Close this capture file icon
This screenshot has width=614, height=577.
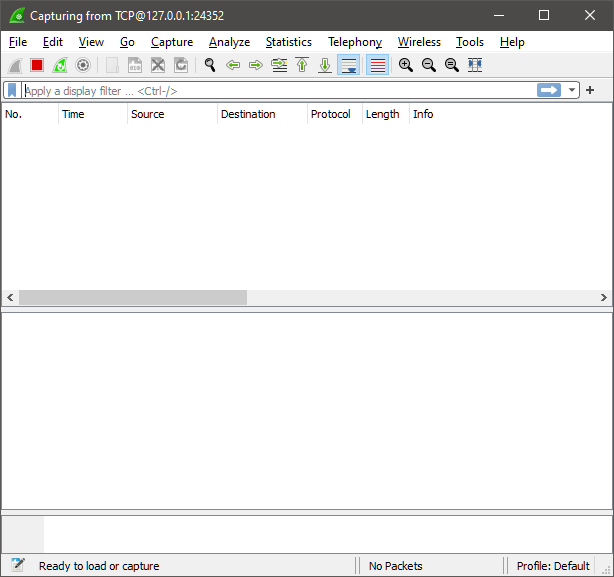pyautogui.click(x=158, y=65)
